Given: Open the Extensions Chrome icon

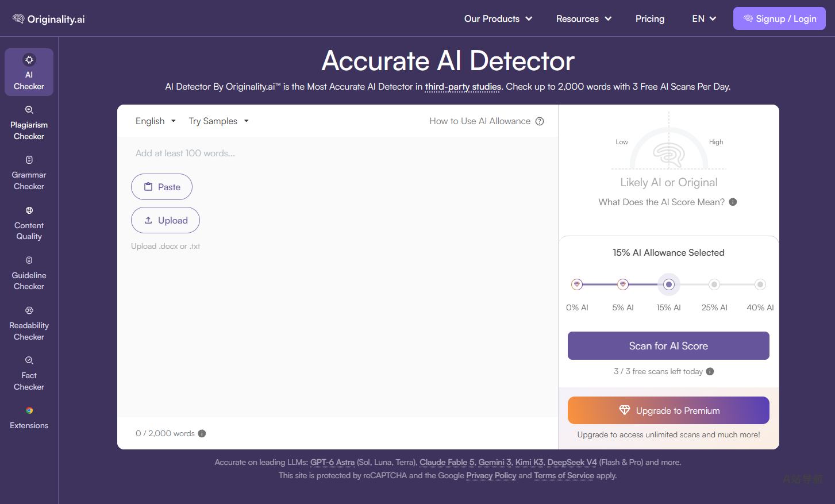Looking at the screenshot, I should [x=29, y=410].
